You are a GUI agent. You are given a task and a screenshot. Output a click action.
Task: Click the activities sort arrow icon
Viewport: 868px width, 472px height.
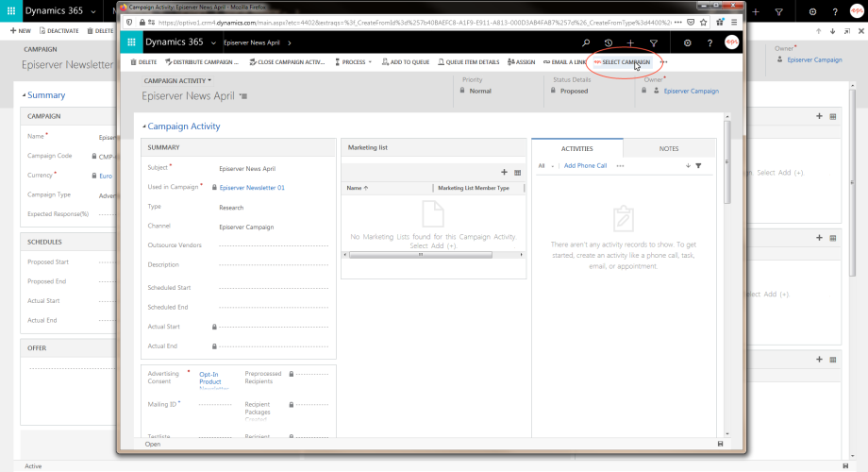pyautogui.click(x=688, y=165)
